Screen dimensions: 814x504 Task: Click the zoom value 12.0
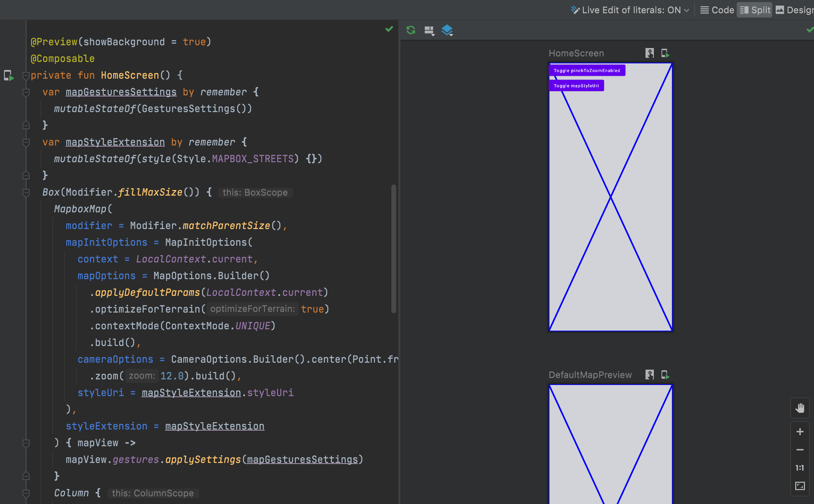(x=172, y=376)
